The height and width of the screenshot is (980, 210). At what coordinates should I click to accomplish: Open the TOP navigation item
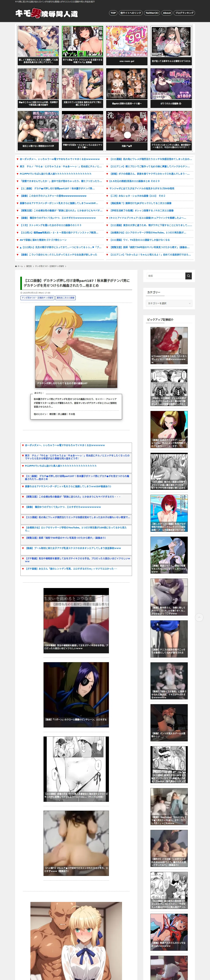coord(113,13)
